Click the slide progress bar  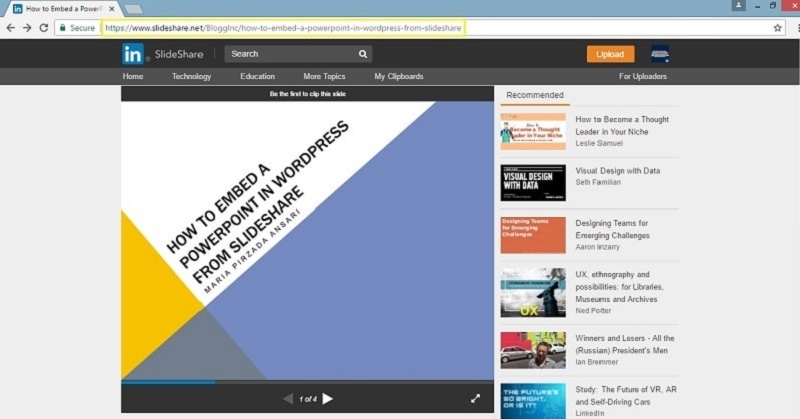point(308,382)
